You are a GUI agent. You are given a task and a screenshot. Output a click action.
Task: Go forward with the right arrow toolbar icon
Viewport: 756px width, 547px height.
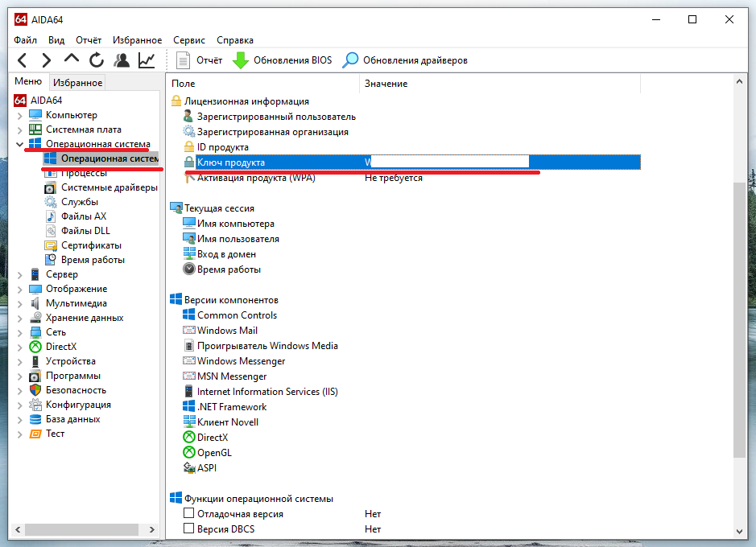46,60
